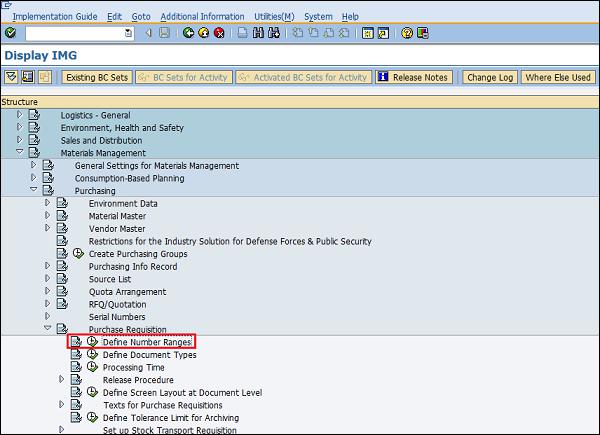The width and height of the screenshot is (600, 435).
Task: Click the red Cancel icon
Action: [x=219, y=33]
